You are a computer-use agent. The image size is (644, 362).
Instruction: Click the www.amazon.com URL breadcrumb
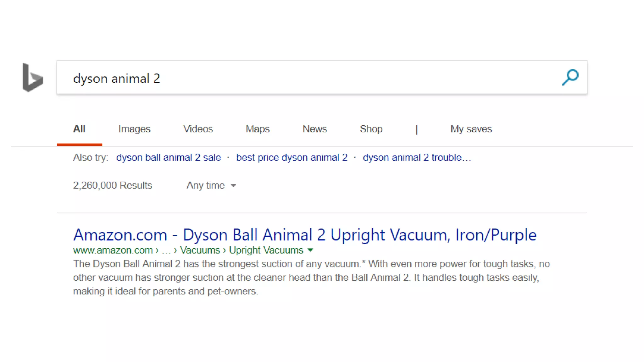113,250
